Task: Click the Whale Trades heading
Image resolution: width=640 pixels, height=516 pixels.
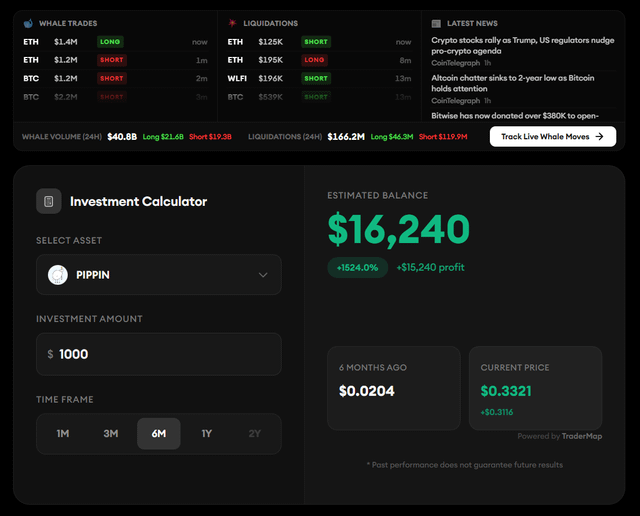Action: coord(68,23)
